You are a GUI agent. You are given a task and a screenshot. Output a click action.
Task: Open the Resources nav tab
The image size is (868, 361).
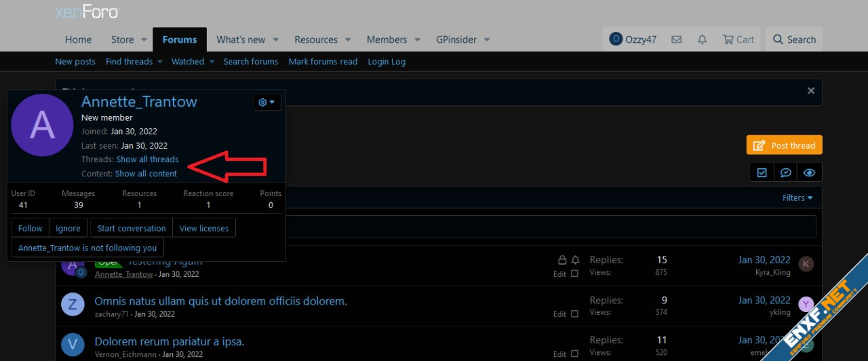(x=315, y=39)
